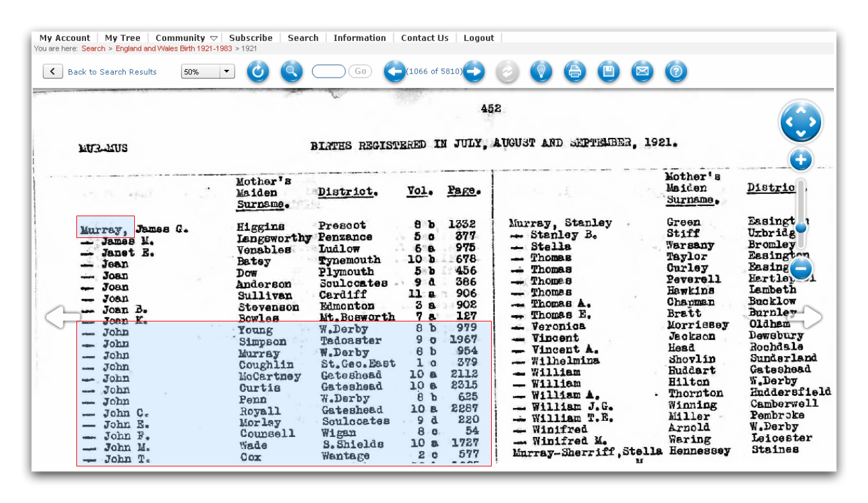The height and width of the screenshot is (503, 868).
Task: Save the image with the floppy disk icon
Action: (609, 71)
